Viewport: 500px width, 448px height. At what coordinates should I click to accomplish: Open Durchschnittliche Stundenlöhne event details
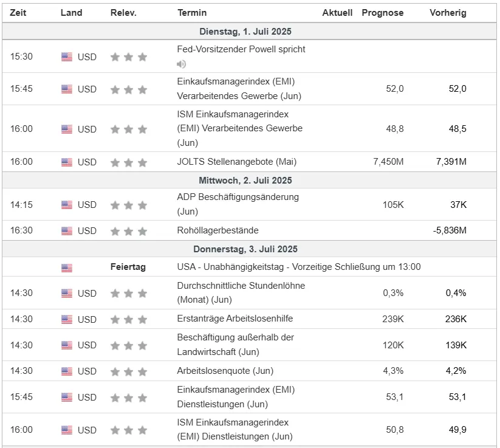point(241,286)
